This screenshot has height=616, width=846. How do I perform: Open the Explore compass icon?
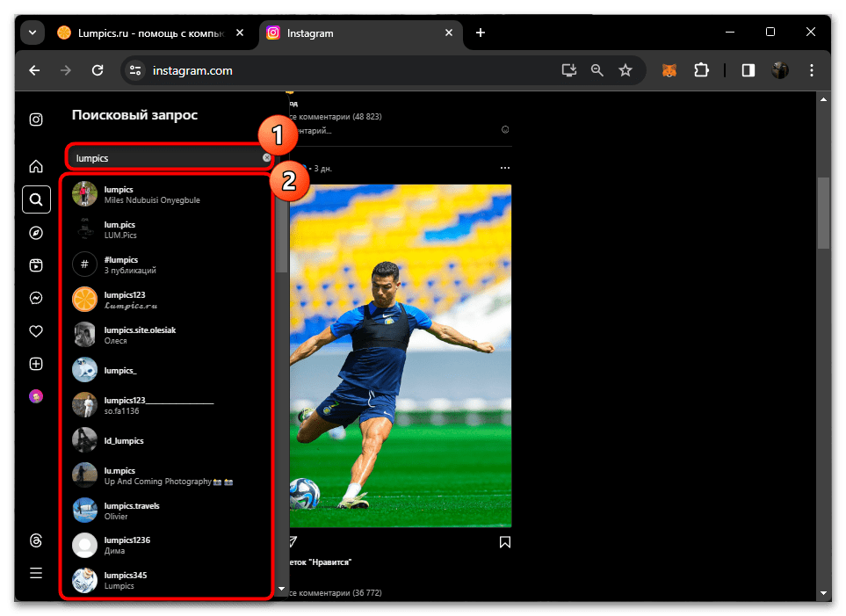(36, 233)
